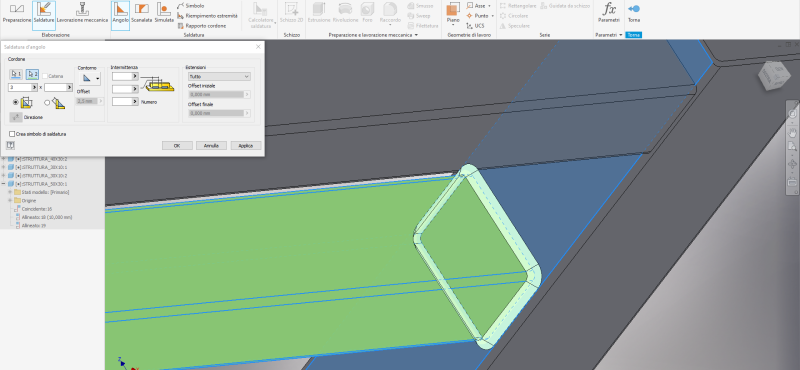Select the Coincidente:16 constraint
Screen dimensions: 800x370
coord(34,209)
